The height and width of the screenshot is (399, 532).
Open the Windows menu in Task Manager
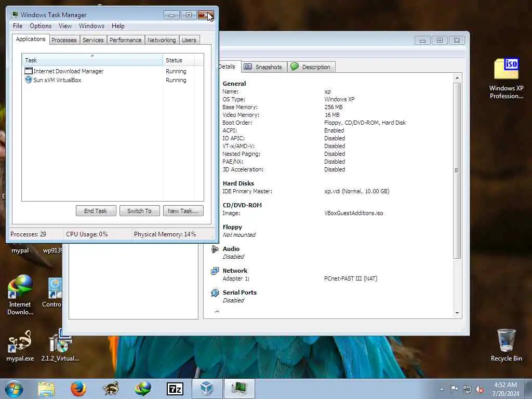click(x=91, y=26)
